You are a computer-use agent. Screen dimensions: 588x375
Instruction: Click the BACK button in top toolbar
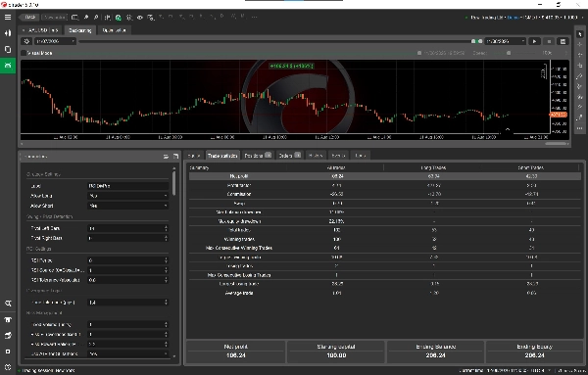pyautogui.click(x=29, y=18)
